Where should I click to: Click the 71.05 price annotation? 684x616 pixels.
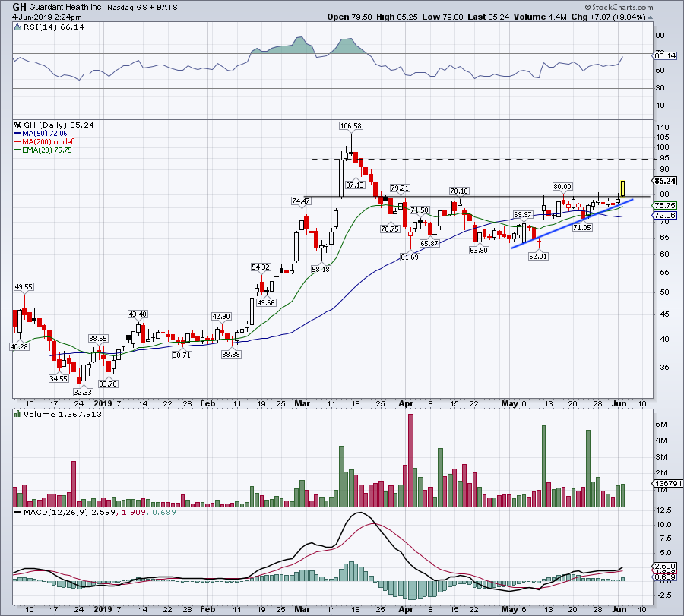point(582,228)
